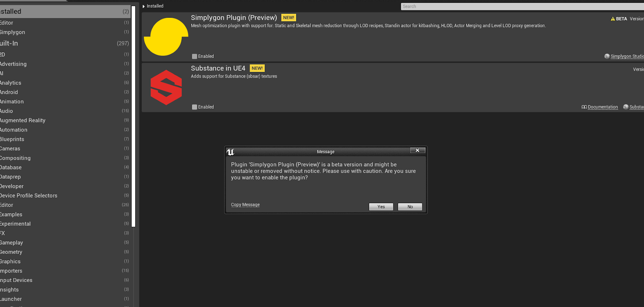Click the Documentation book icon
The image size is (644, 307).
[x=584, y=107]
